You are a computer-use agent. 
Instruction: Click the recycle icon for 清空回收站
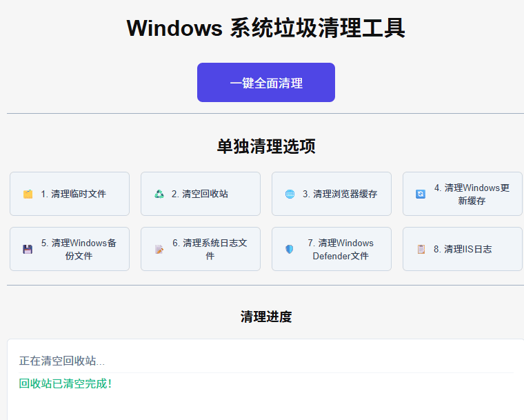pyautogui.click(x=159, y=194)
